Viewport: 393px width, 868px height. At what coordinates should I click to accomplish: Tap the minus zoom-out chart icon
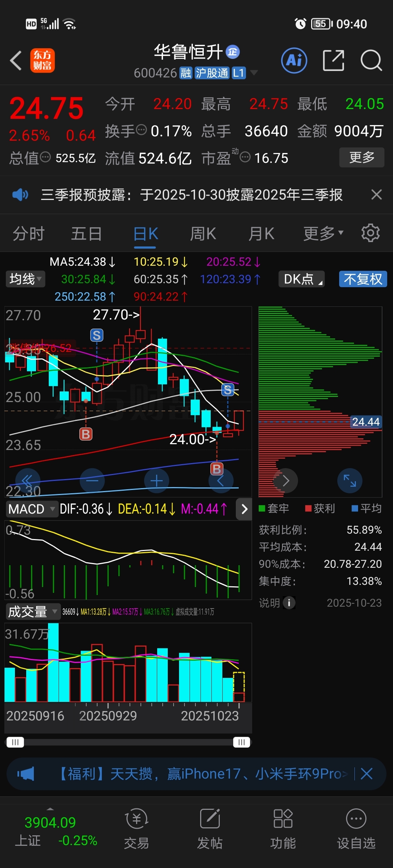click(92, 481)
